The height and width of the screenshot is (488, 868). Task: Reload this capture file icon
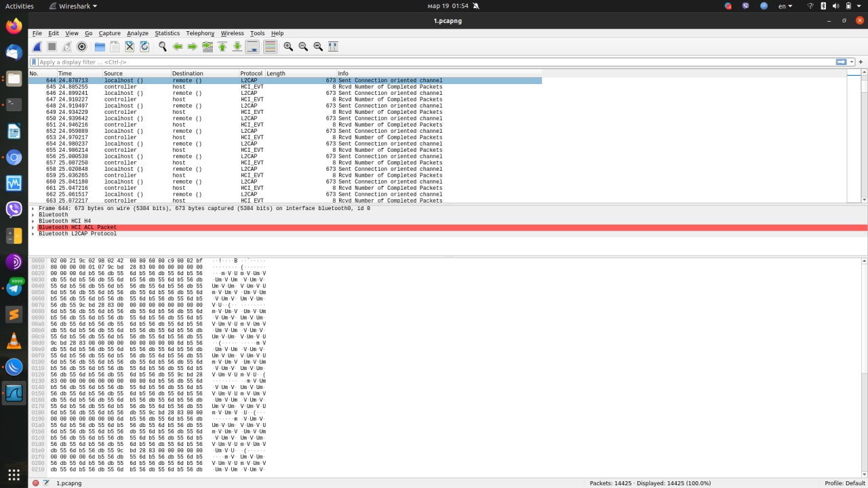(x=144, y=47)
